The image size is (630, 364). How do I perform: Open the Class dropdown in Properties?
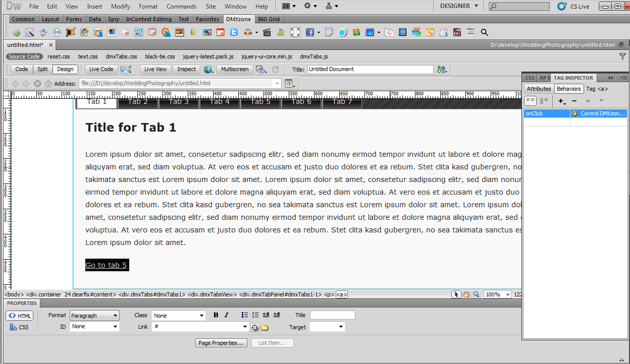179,316
